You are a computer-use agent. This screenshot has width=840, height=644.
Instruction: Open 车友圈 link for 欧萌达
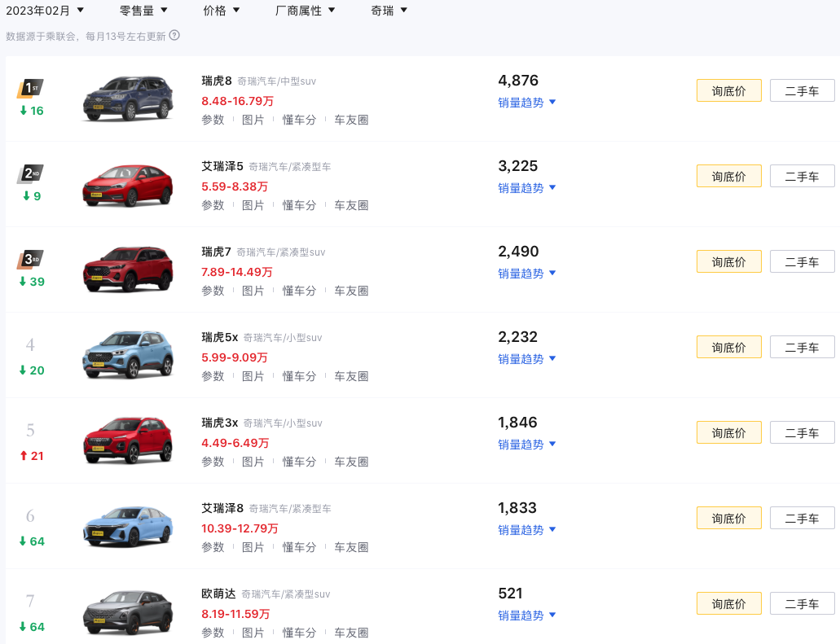[351, 633]
